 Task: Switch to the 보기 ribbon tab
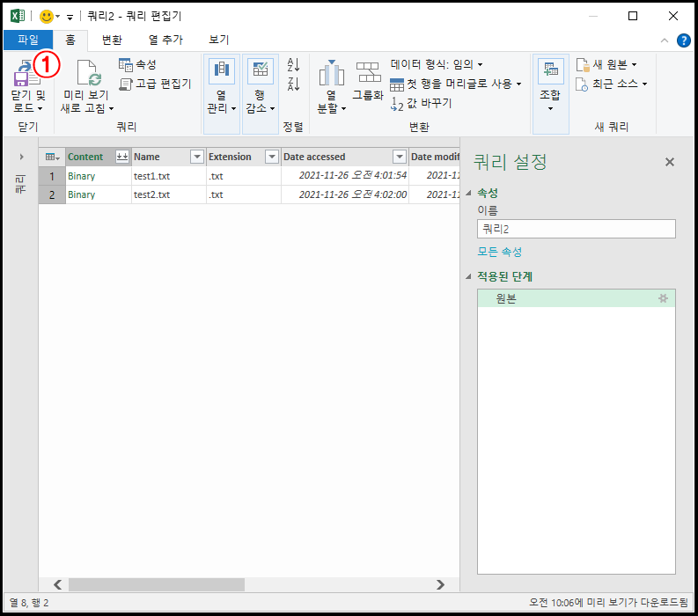click(219, 40)
